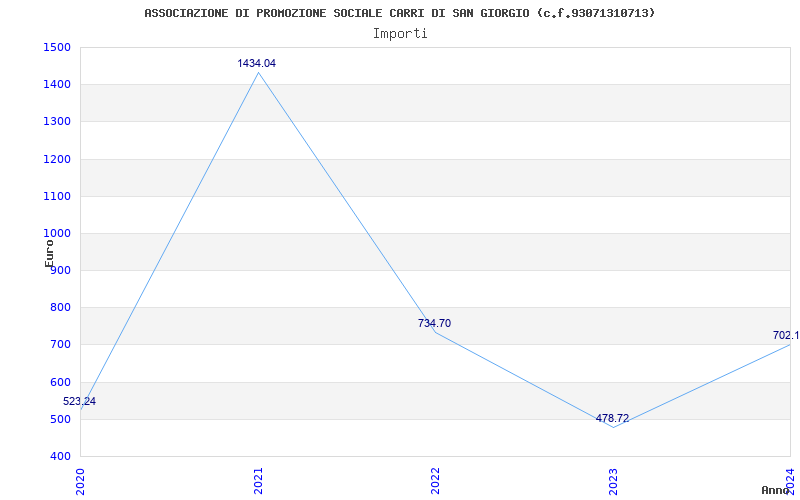Select the 702.1 data label
The image size is (800, 500).
(x=786, y=335)
